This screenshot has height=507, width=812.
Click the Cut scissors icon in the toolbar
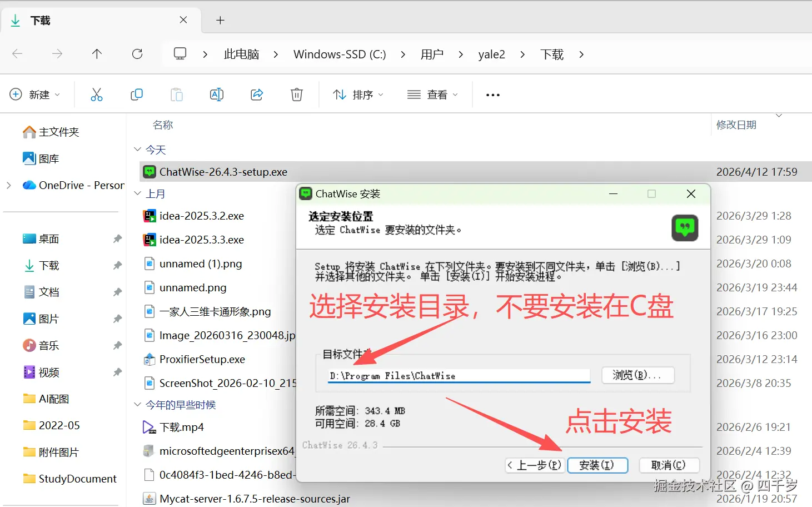[97, 95]
